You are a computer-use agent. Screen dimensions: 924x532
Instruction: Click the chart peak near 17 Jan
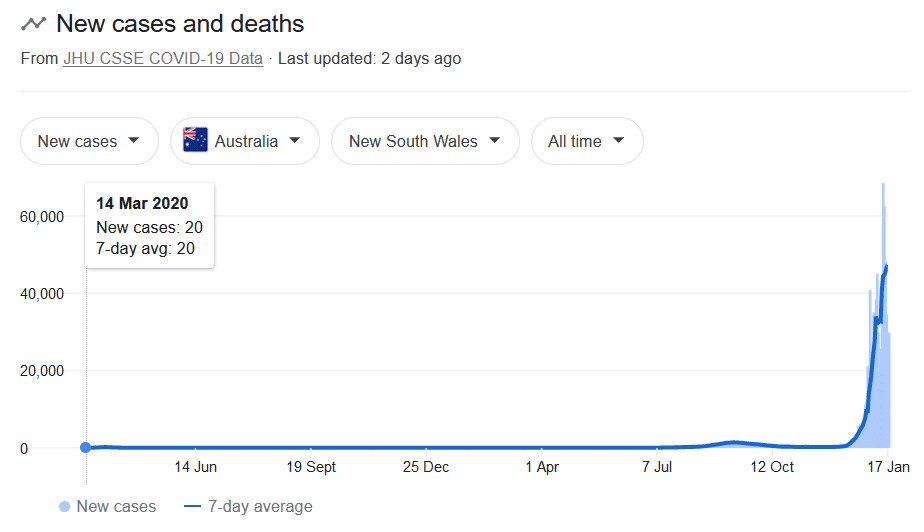pyautogui.click(x=883, y=185)
